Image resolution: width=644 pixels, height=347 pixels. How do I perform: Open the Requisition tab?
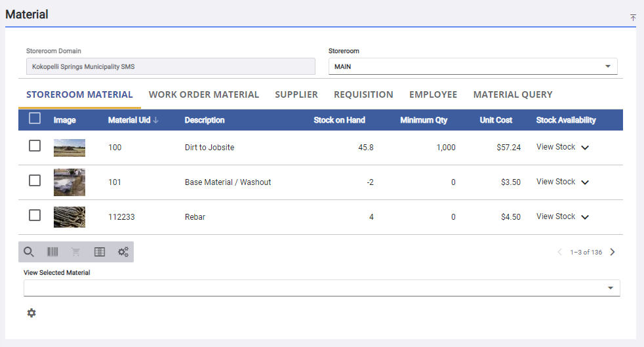click(x=363, y=94)
